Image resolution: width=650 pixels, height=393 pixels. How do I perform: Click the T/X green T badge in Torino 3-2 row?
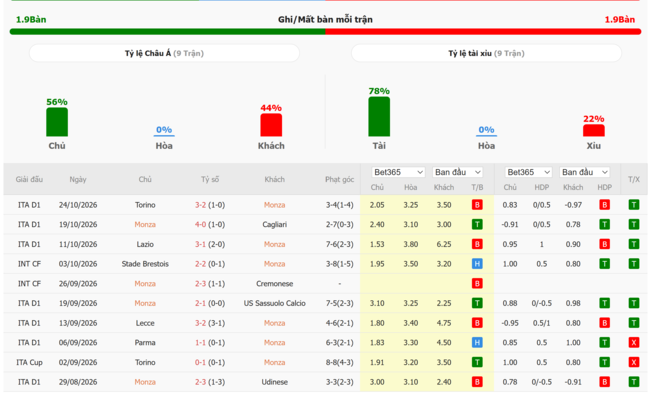[x=634, y=205]
